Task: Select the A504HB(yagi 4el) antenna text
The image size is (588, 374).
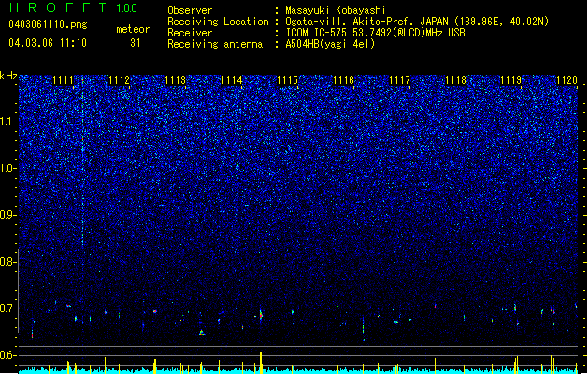Action: (x=330, y=44)
